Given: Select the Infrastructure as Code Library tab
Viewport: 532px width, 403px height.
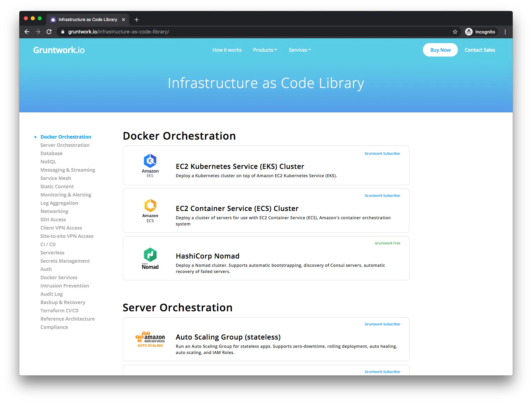Looking at the screenshot, I should tap(88, 20).
